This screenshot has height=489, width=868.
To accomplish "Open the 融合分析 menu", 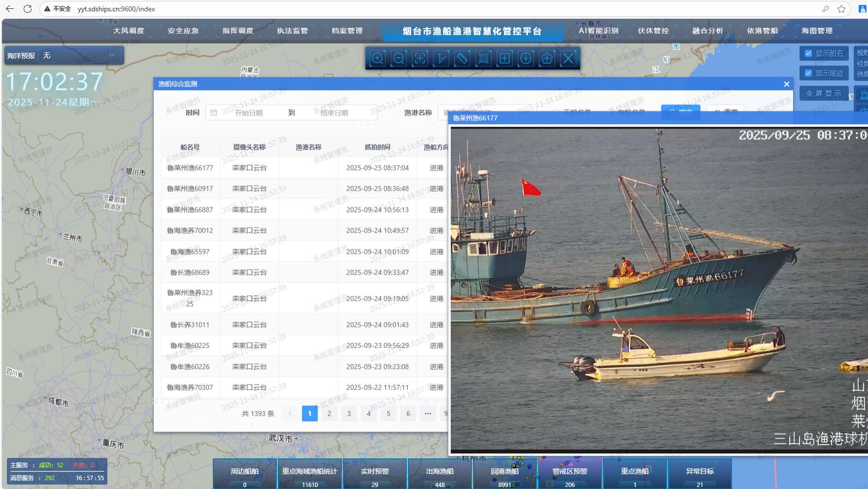I will pos(708,31).
